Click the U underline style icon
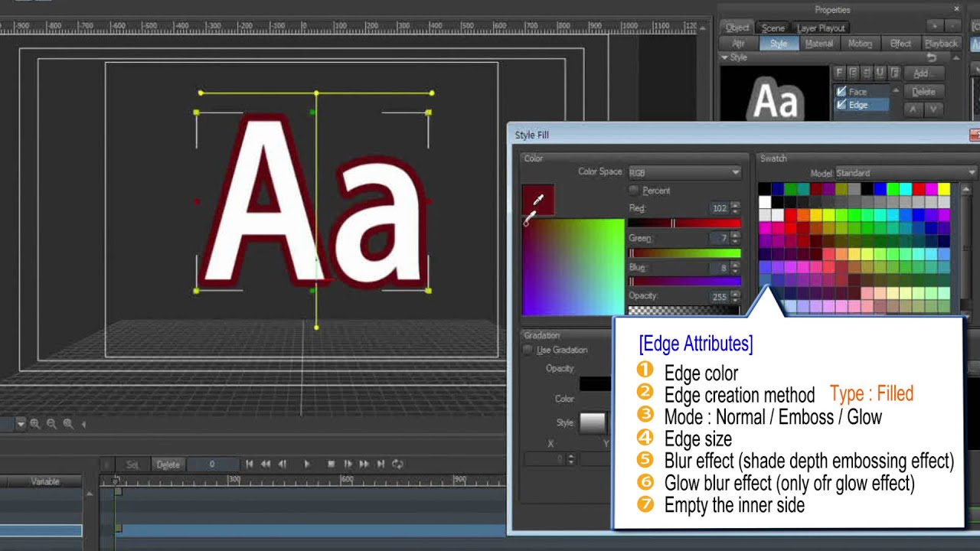980x551 pixels. (880, 73)
